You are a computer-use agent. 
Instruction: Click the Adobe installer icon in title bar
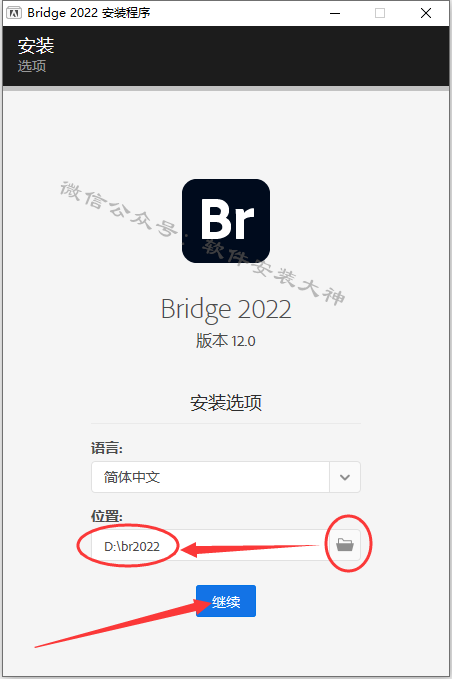coord(14,13)
